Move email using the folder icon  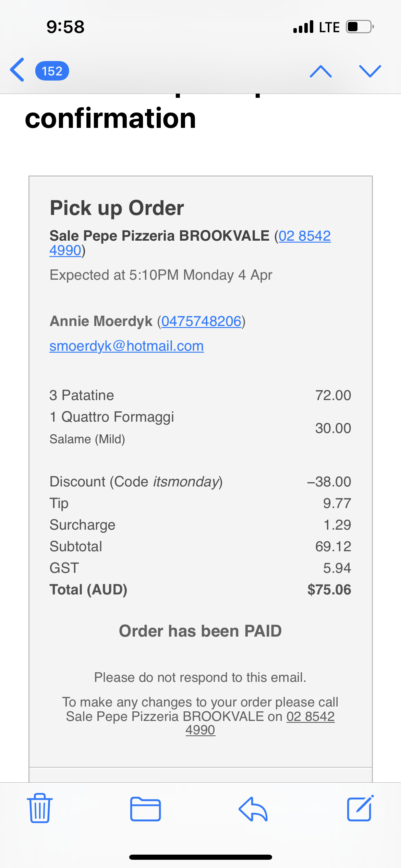(145, 809)
